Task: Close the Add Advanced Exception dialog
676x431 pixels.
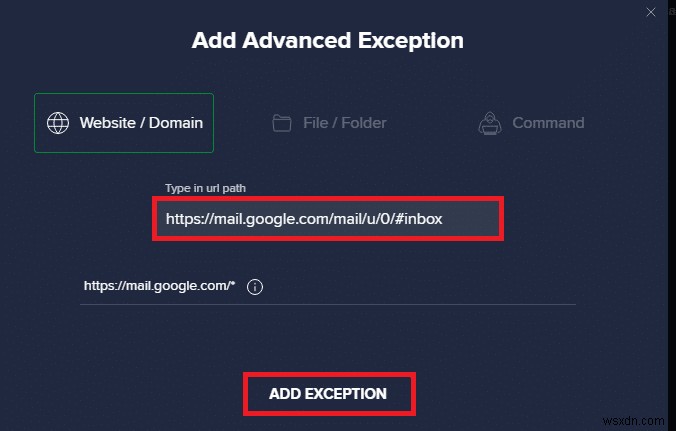Action: 651,12
